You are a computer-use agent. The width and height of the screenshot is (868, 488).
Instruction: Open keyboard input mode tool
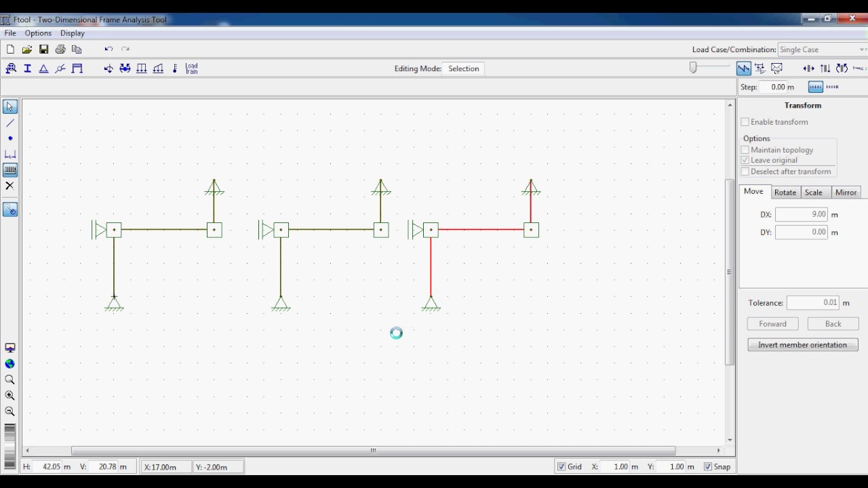[x=10, y=170]
